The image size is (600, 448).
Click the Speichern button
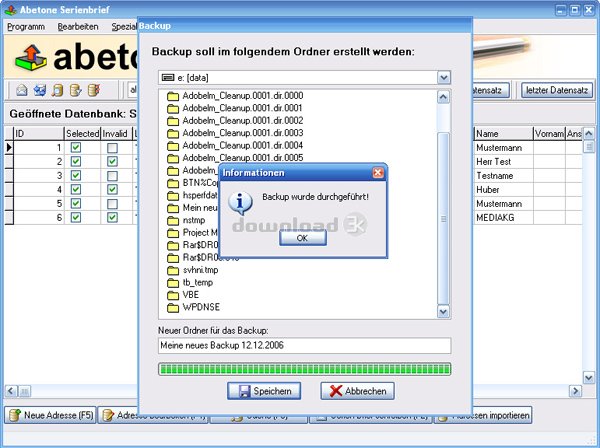coord(264,391)
